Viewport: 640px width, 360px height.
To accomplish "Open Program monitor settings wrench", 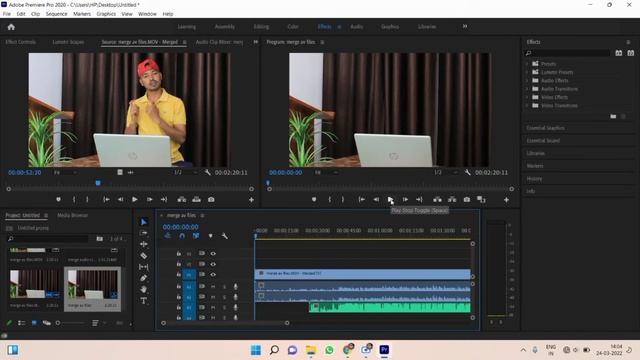I will (x=468, y=173).
